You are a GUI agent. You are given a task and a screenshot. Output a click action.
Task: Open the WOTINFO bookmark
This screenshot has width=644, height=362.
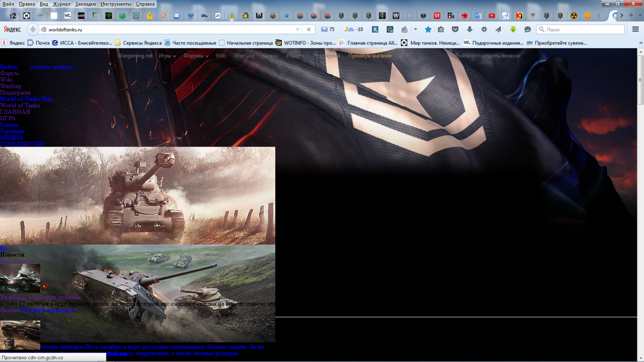305,43
